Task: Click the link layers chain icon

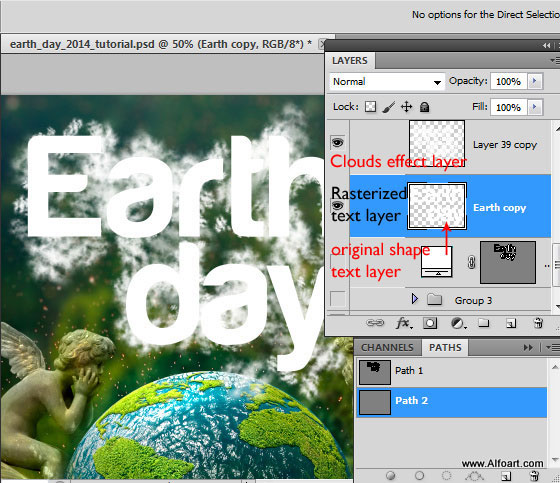Action: 375,323
